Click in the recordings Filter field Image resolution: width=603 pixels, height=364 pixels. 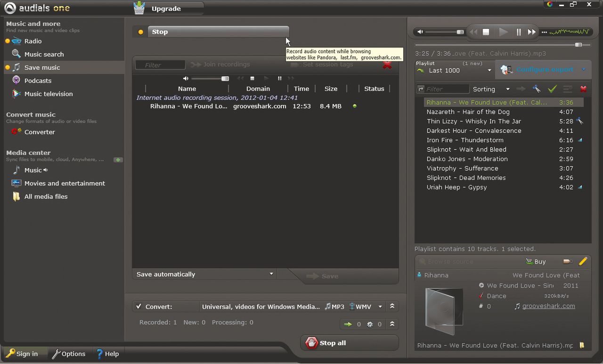point(160,65)
